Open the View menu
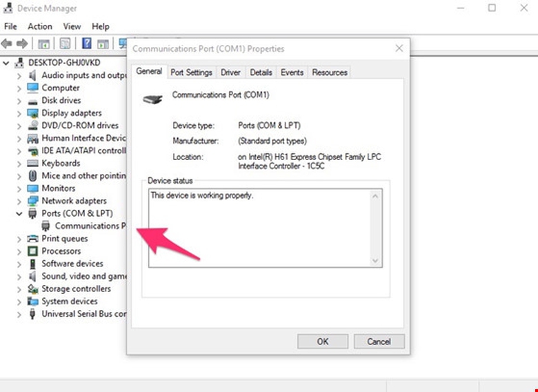Screen dimensions: 538x392 (x=72, y=26)
